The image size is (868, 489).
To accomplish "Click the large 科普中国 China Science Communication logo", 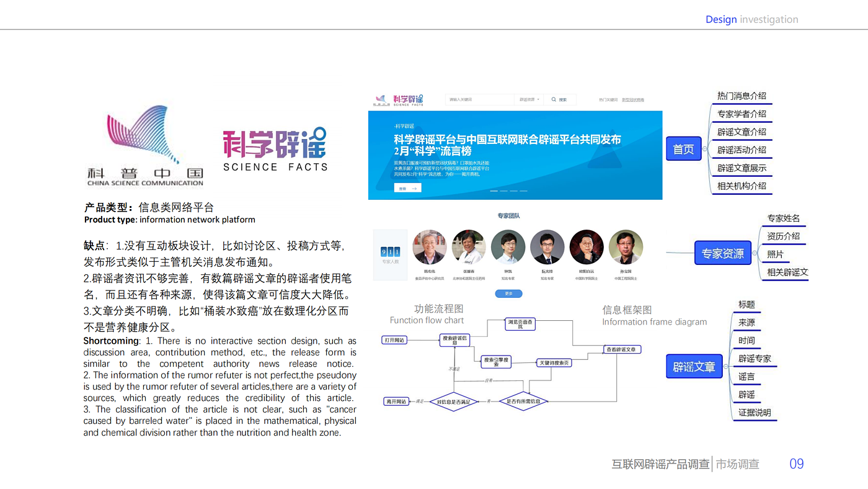I will 145,146.
